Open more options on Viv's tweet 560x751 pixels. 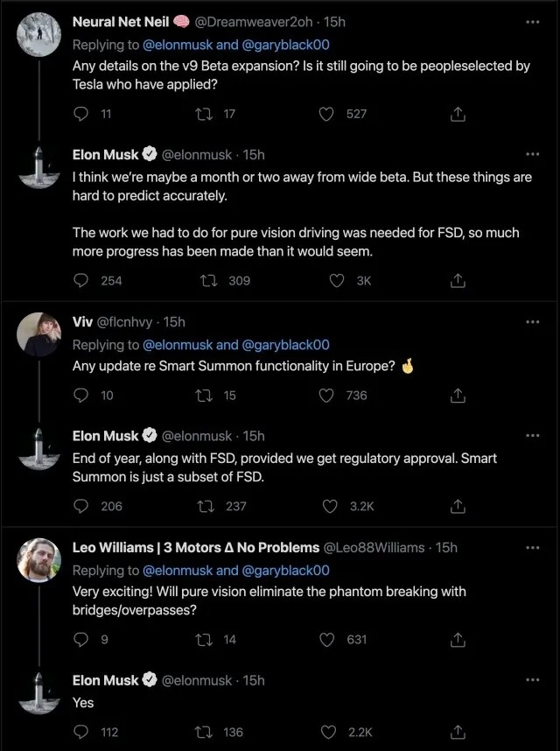pos(533,322)
